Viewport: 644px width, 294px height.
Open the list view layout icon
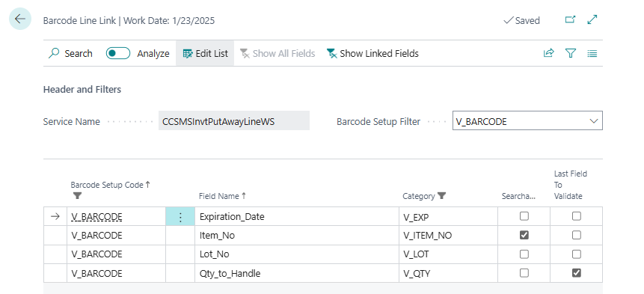[592, 53]
